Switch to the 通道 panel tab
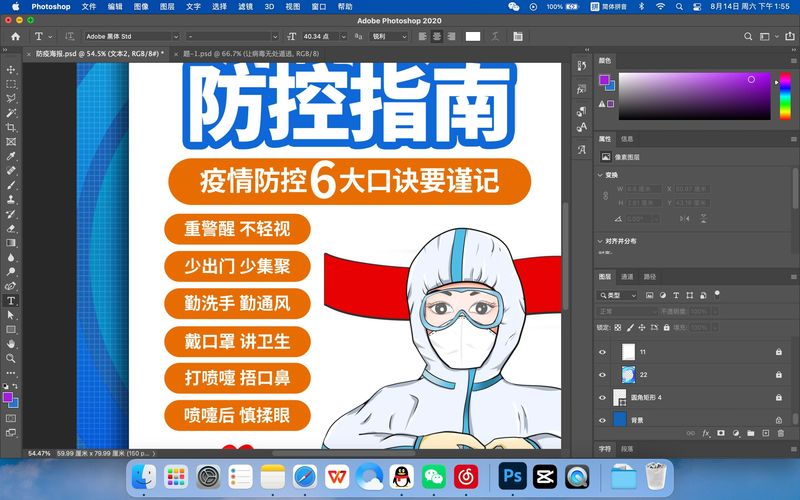This screenshot has height=500, width=800. tap(627, 276)
